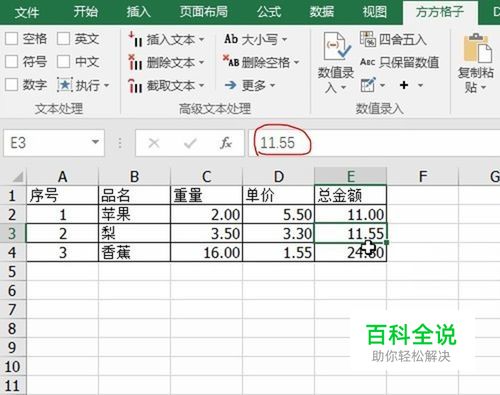Screen dimensions: 500x395
Task: Open the 插入文本 dropdown arrow
Action: coord(202,40)
